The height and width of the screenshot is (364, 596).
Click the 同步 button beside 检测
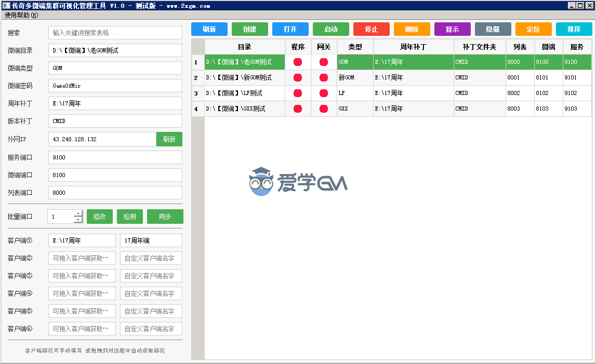tap(165, 217)
